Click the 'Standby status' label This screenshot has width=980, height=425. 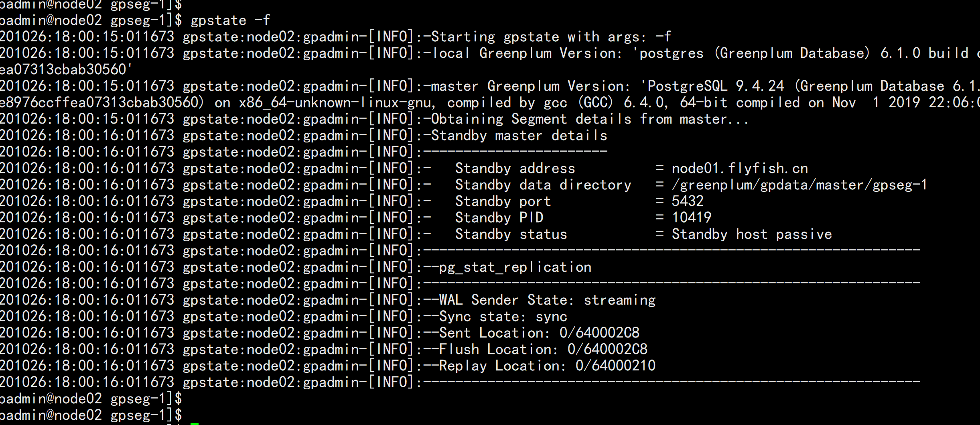[511, 234]
